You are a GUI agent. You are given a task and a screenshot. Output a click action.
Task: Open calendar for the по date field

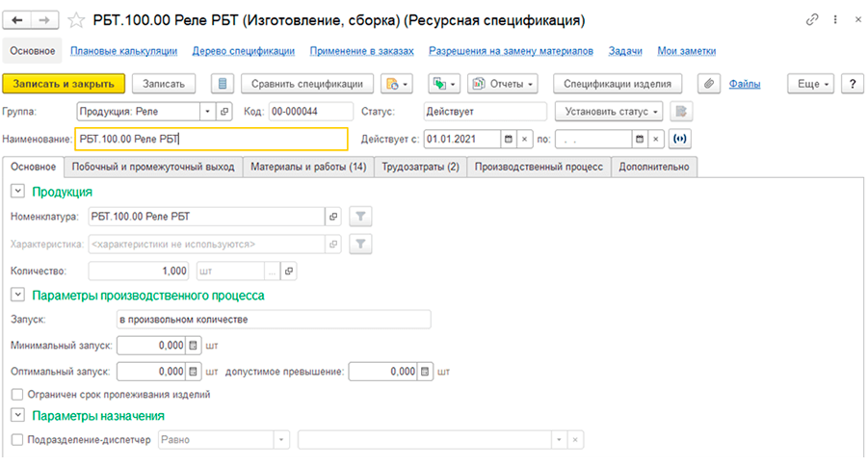[x=640, y=139]
